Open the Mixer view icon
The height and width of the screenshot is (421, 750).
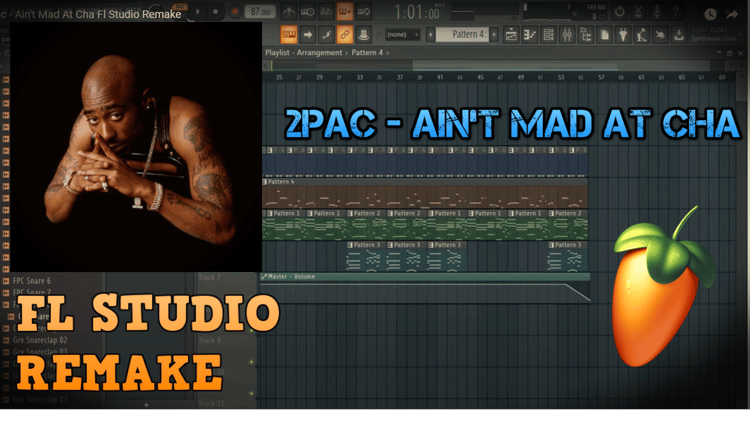point(567,34)
